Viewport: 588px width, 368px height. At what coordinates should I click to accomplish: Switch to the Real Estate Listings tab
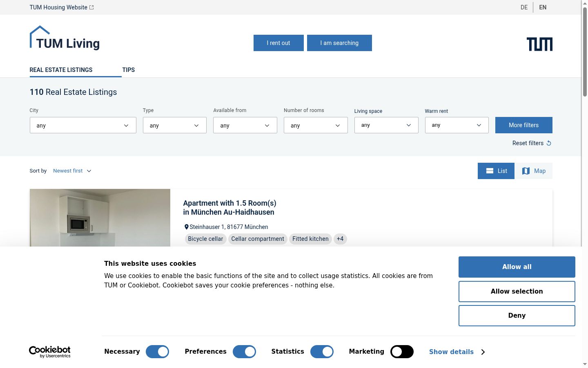(x=61, y=70)
